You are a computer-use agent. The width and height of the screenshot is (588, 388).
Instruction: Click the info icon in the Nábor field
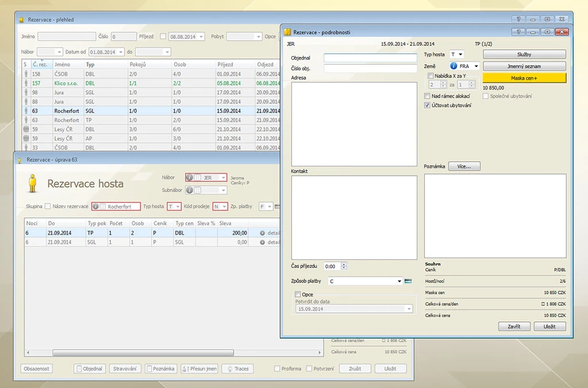coord(190,178)
